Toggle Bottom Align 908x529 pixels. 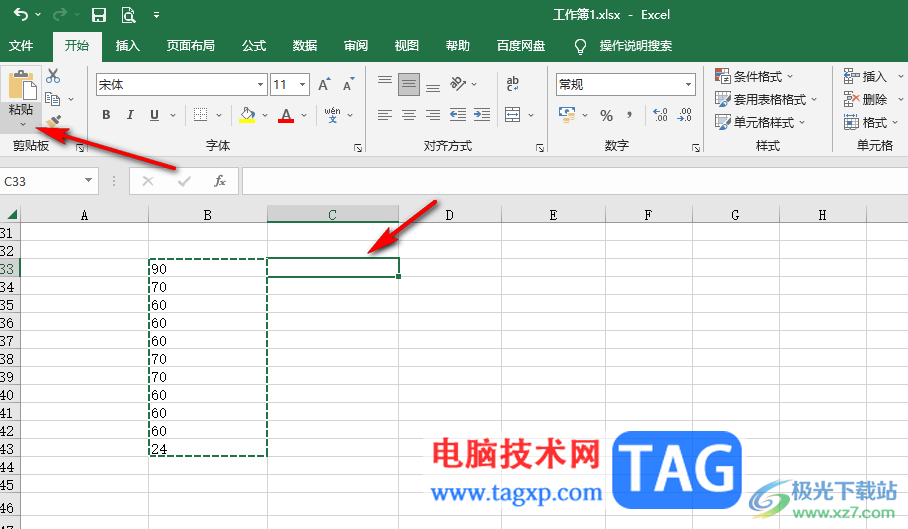click(x=433, y=85)
